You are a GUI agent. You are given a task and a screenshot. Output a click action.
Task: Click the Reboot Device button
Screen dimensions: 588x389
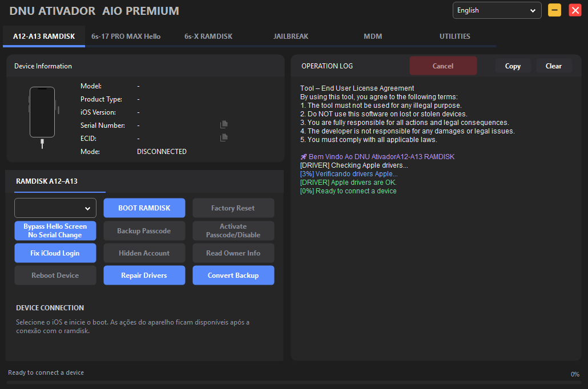[55, 275]
